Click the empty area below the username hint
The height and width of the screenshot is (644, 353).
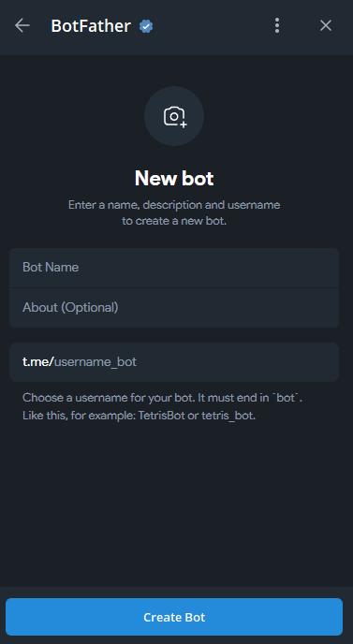coord(174,505)
